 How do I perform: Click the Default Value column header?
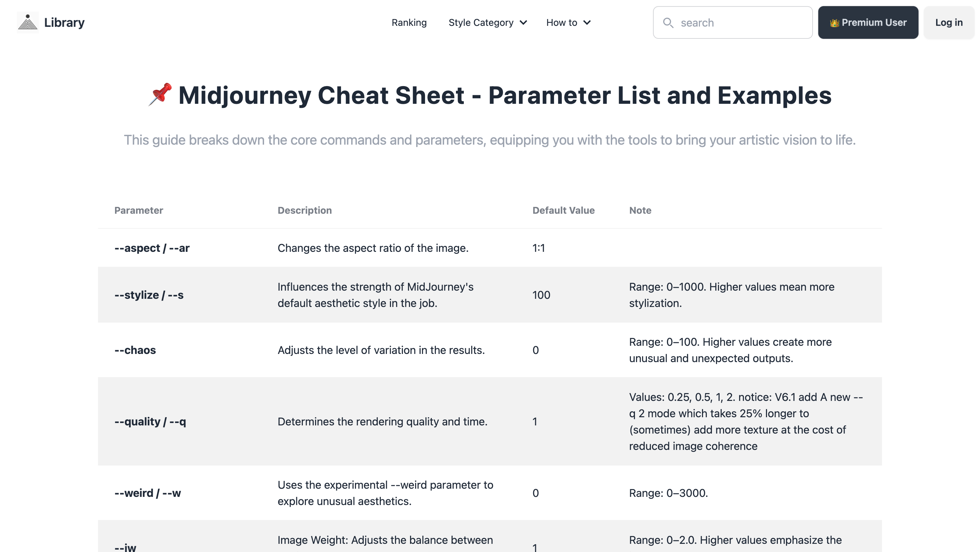click(563, 210)
